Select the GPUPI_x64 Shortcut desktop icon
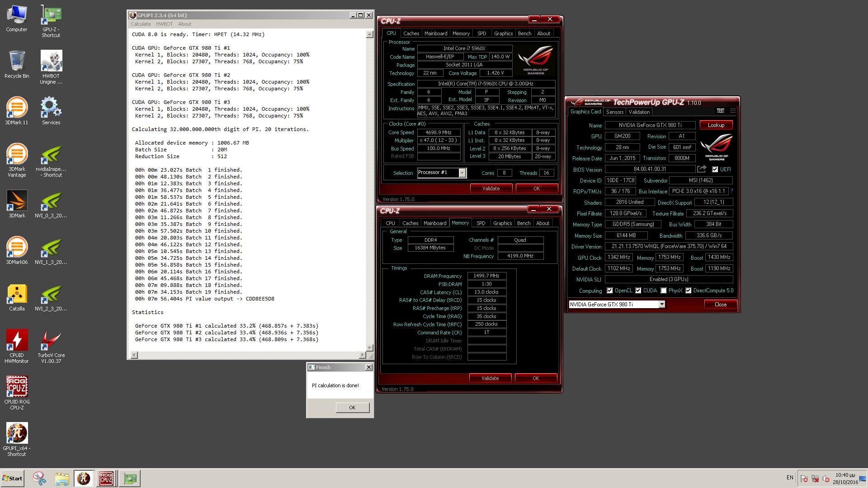This screenshot has height=488, width=868. pyautogui.click(x=17, y=440)
